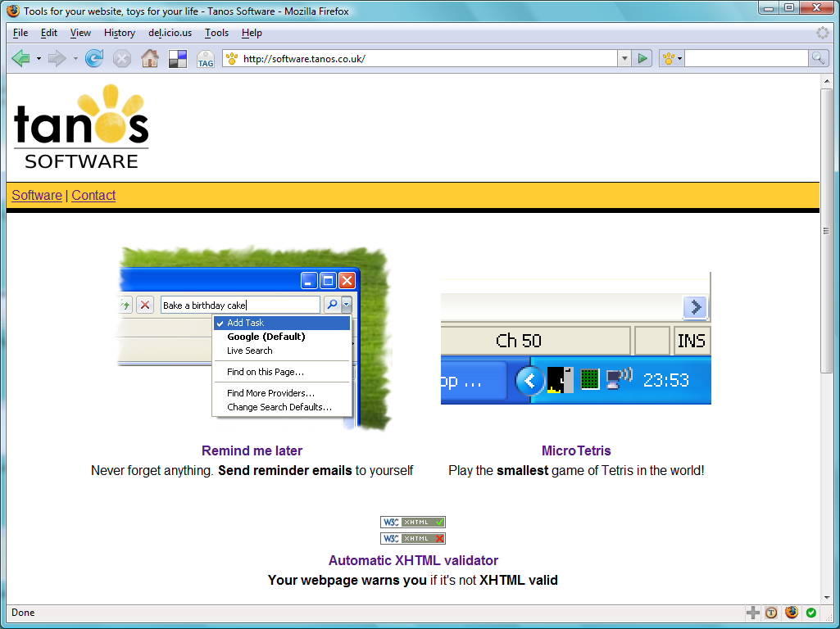Open the del.icio.us bookmarks toolbar icon

pos(177,58)
